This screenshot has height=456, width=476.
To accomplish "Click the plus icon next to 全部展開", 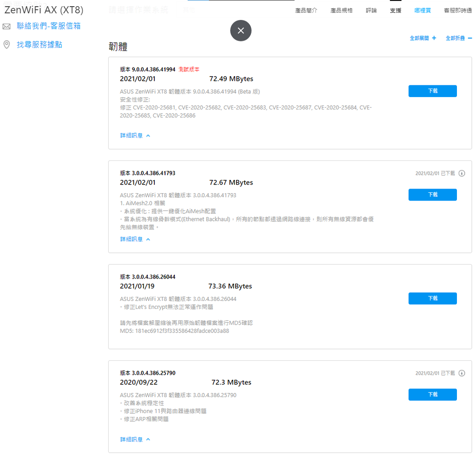I will click(434, 38).
